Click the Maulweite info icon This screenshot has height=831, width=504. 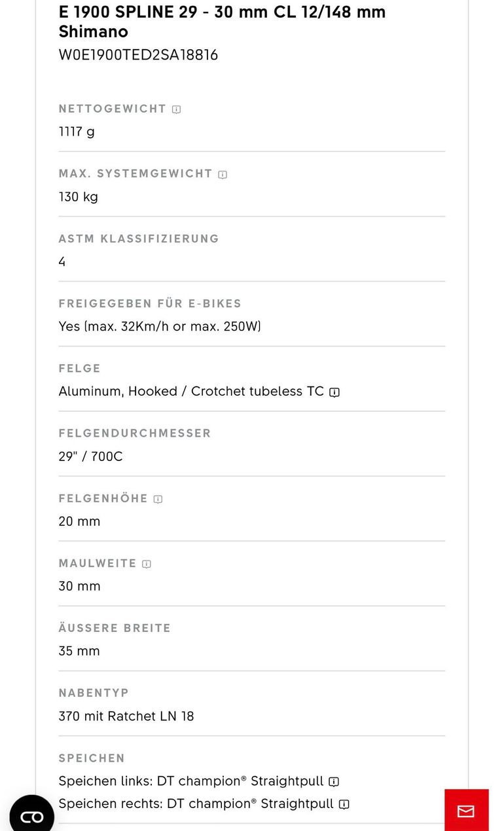click(x=147, y=564)
